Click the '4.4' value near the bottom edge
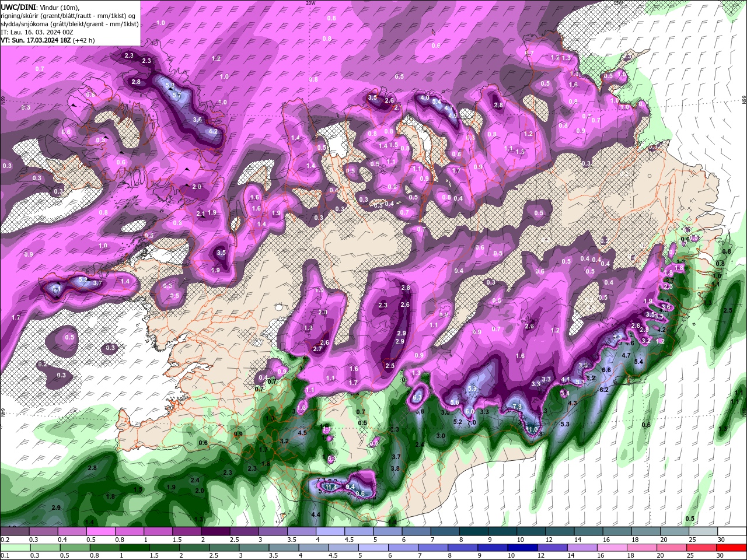The image size is (747, 560). pos(316,514)
